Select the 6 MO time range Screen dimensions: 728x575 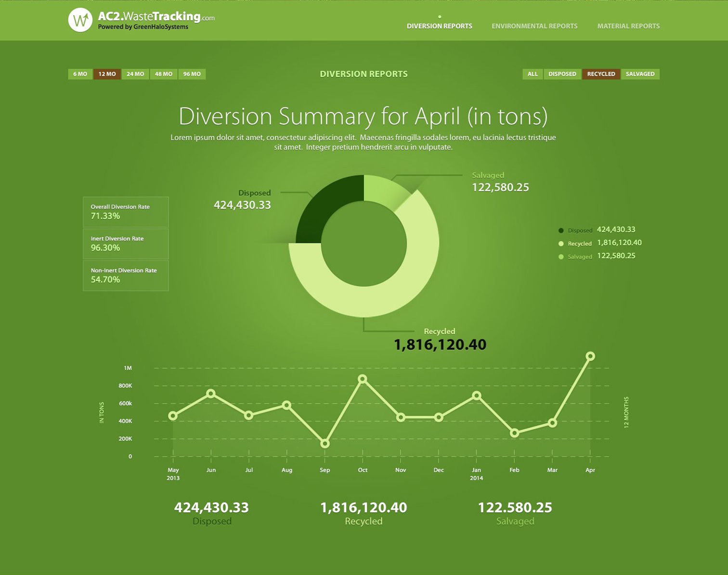(x=80, y=74)
